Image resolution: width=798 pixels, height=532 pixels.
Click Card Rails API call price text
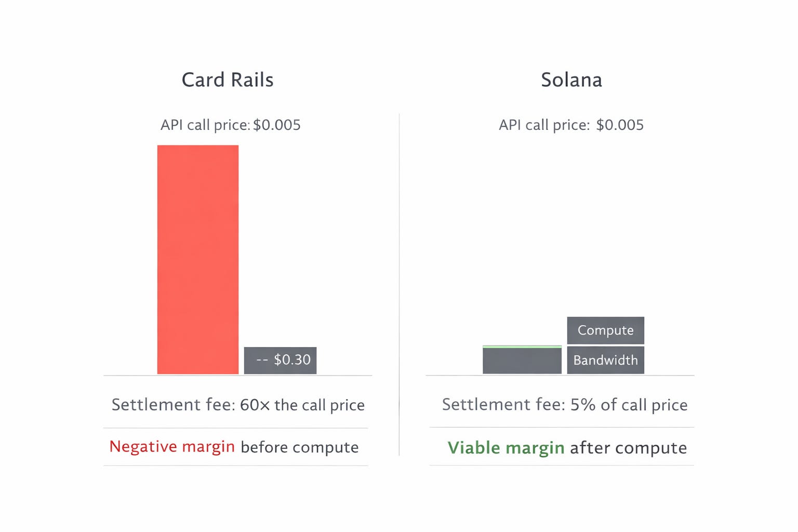coord(231,125)
